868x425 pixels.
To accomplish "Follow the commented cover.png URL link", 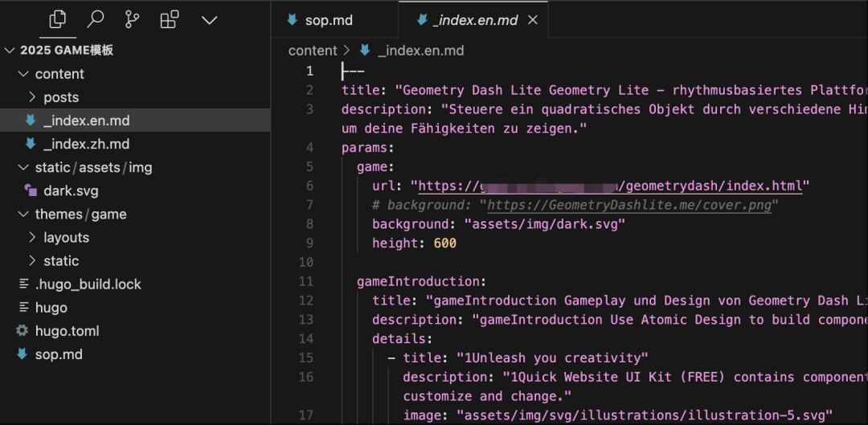I will click(x=630, y=205).
